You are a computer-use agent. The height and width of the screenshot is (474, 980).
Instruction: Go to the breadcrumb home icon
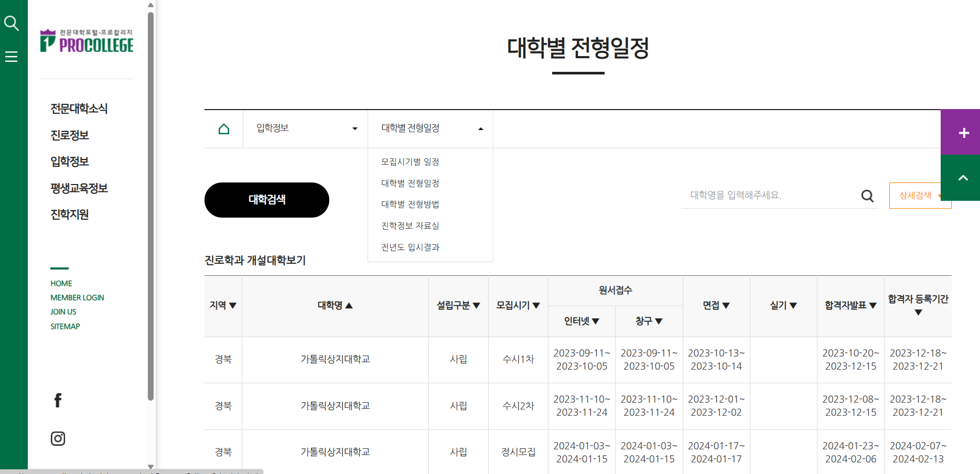coord(224,128)
